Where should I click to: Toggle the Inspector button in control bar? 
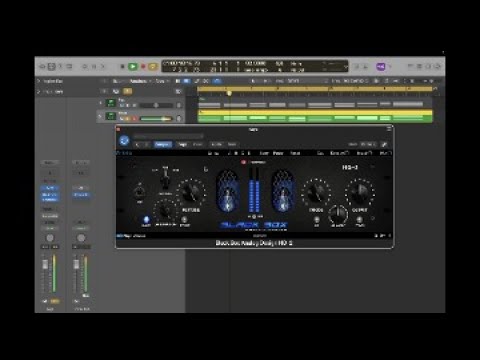click(51, 67)
